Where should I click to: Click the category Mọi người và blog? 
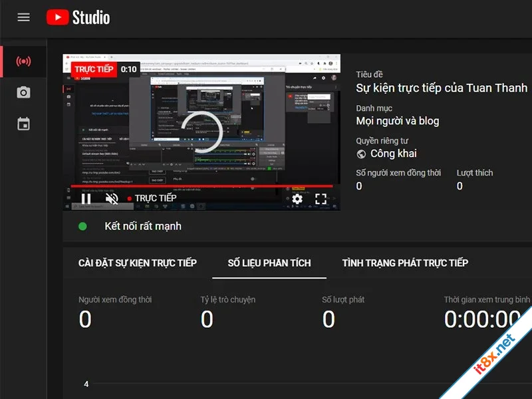point(397,121)
